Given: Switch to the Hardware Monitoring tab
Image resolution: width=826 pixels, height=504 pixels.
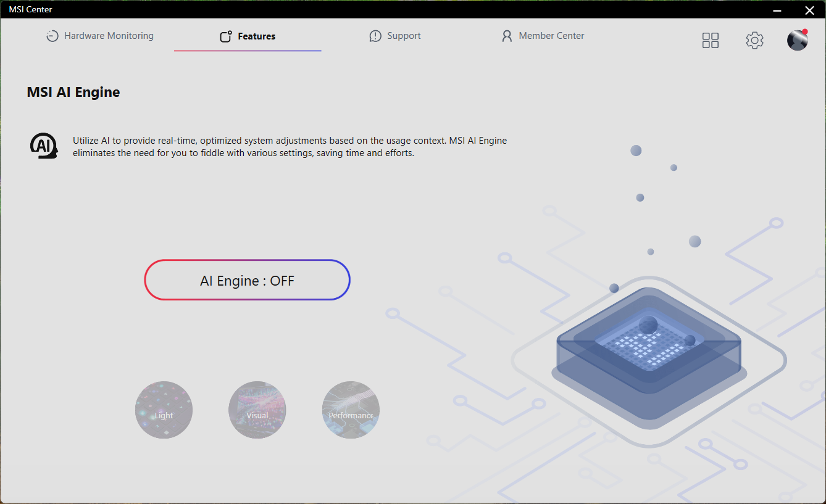Looking at the screenshot, I should coord(100,36).
